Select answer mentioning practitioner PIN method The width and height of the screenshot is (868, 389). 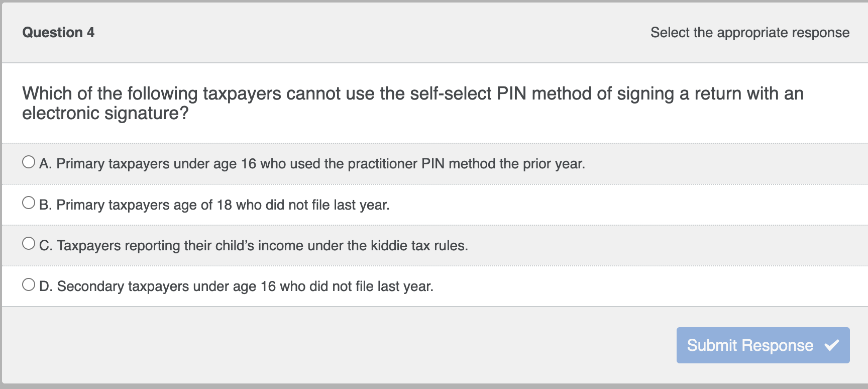tap(311, 163)
